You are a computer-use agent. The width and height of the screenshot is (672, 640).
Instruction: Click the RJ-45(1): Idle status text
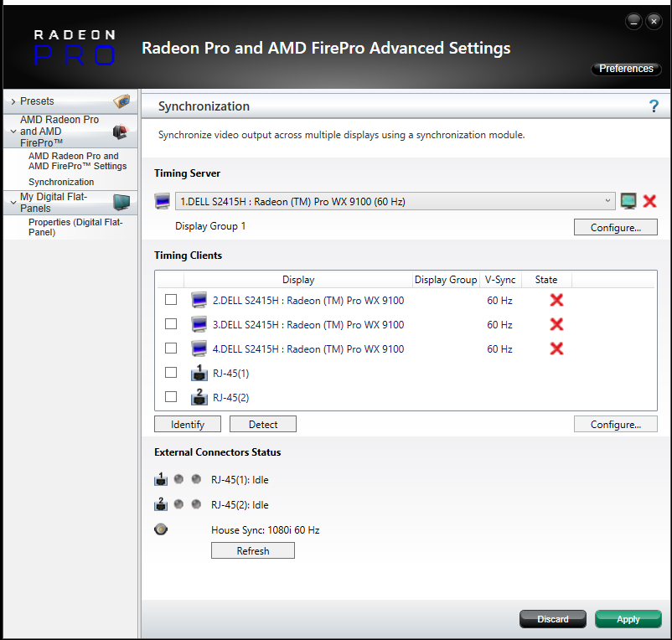[240, 480]
